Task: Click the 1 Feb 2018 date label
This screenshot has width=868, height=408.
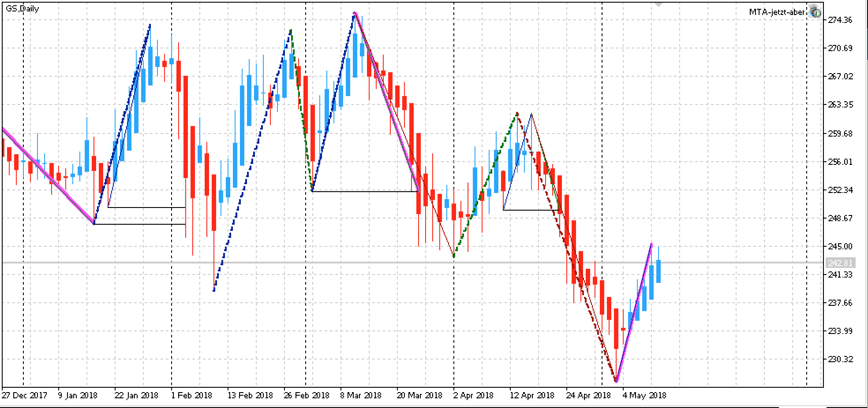Action: click(x=191, y=395)
